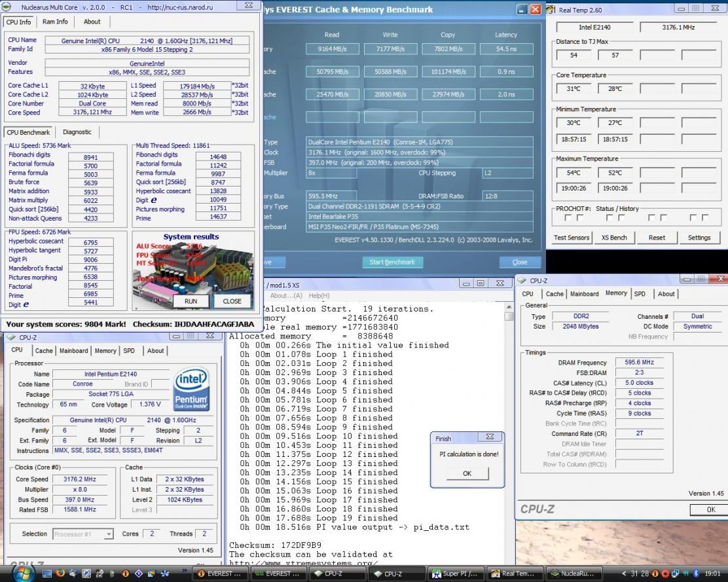Click CPU-Z CPU window title bar icon
Screen dimensions: 728x582
point(11,337)
